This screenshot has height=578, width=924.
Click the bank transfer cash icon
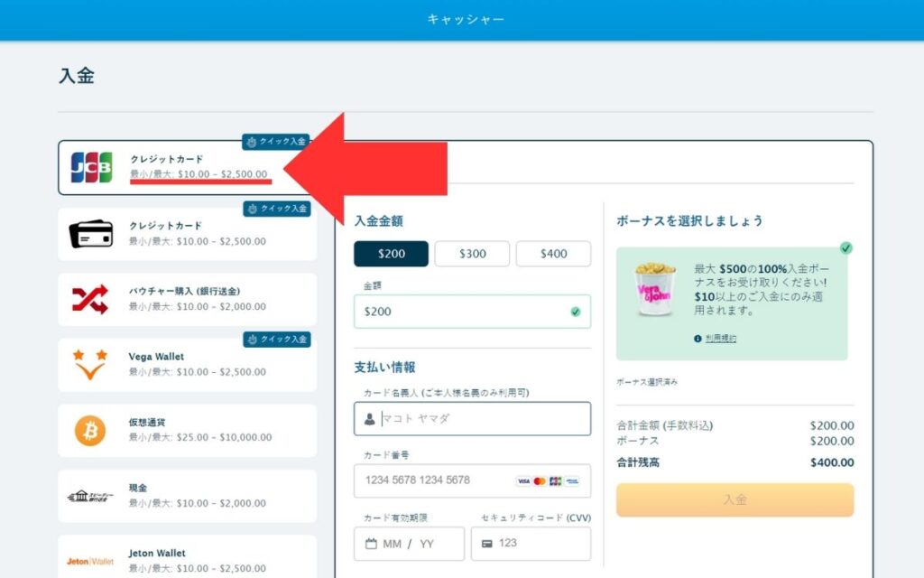[90, 496]
